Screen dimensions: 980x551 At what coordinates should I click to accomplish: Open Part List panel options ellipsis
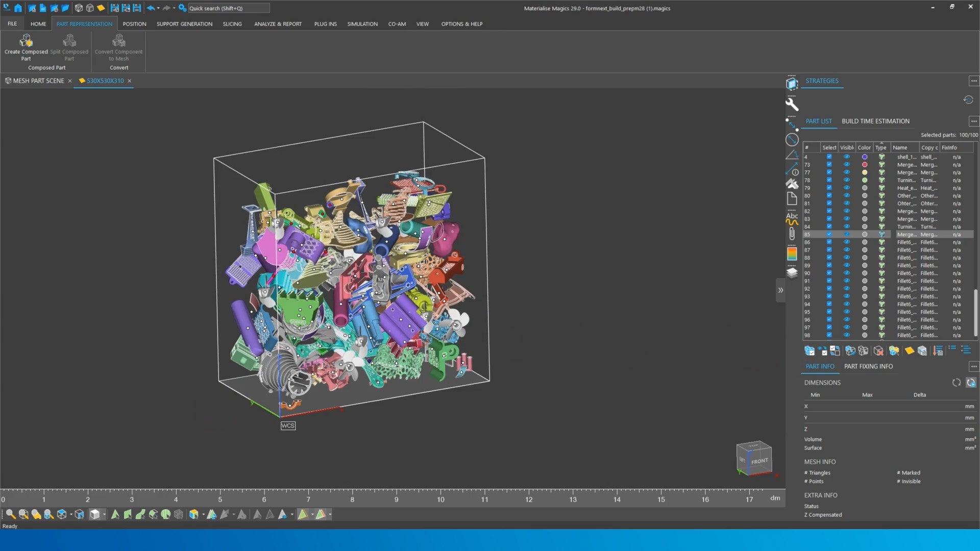click(973, 121)
